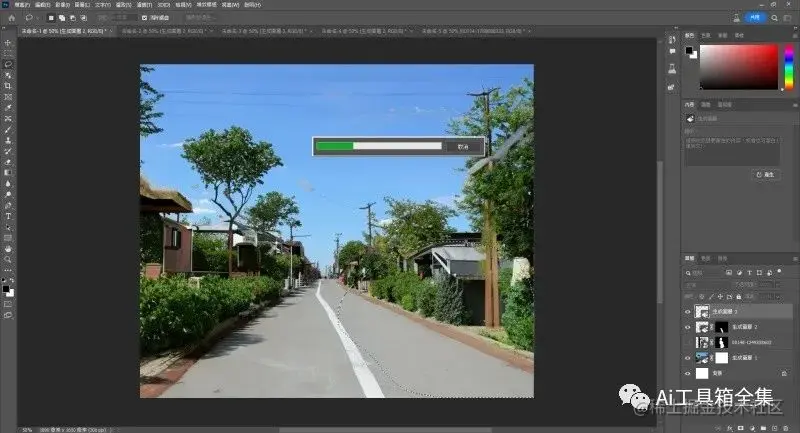Hide the generated layer 2 eye icon
The width and height of the screenshot is (800, 433).
tap(688, 327)
